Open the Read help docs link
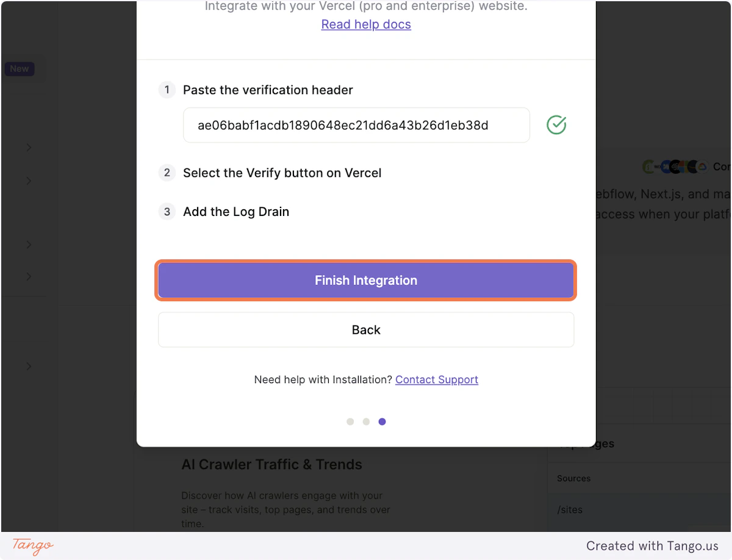Viewport: 732px width, 560px height. pyautogui.click(x=366, y=24)
